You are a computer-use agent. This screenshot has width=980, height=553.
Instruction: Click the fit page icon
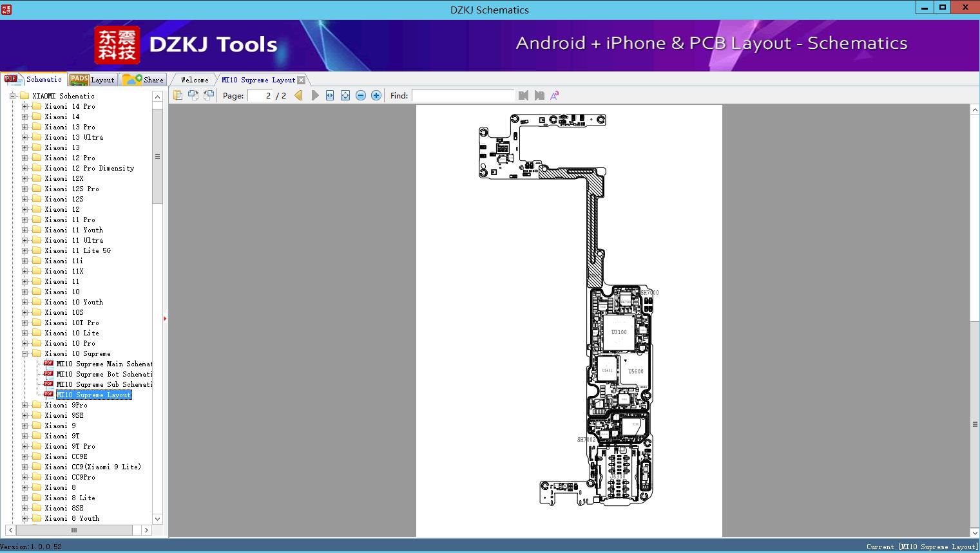[x=345, y=95]
